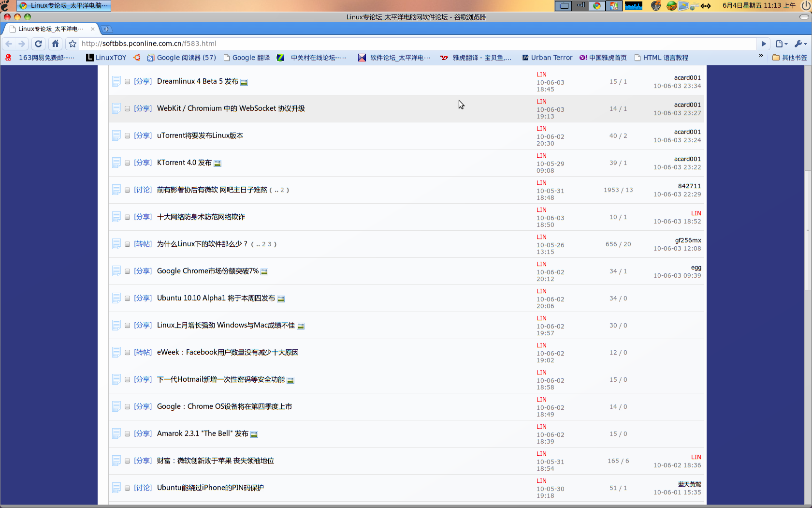Go back with the browser back arrow
Image resolution: width=812 pixels, height=508 pixels.
tap(9, 44)
